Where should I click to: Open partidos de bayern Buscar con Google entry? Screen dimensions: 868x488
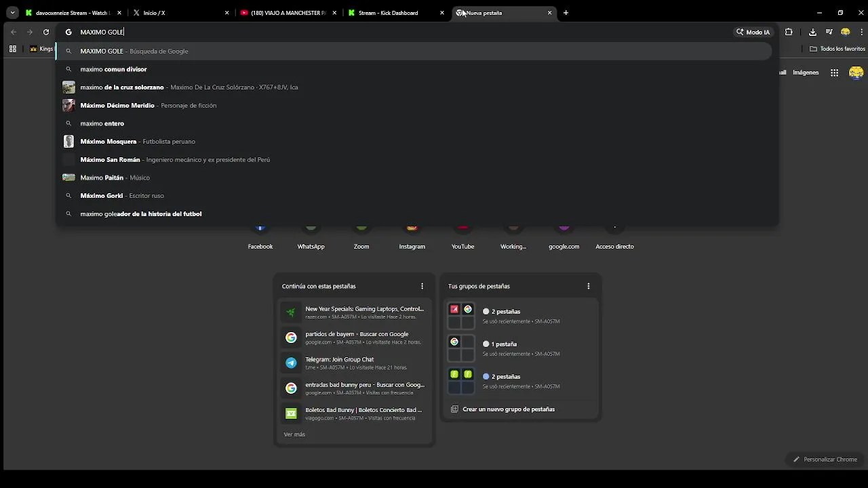[x=354, y=338]
